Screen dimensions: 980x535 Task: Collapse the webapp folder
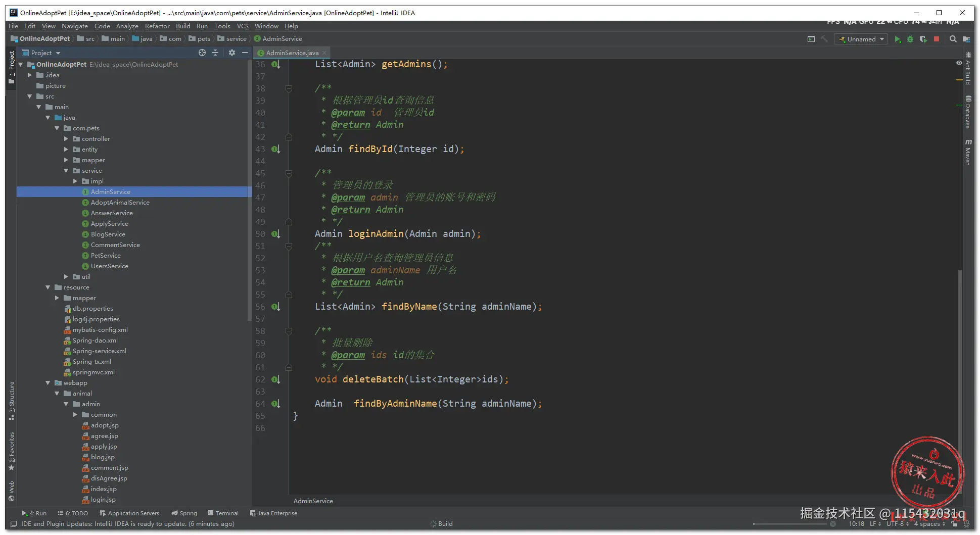point(48,383)
